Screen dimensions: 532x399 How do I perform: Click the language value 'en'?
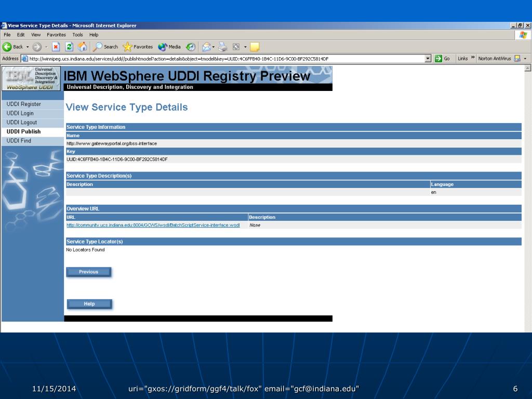click(x=434, y=192)
